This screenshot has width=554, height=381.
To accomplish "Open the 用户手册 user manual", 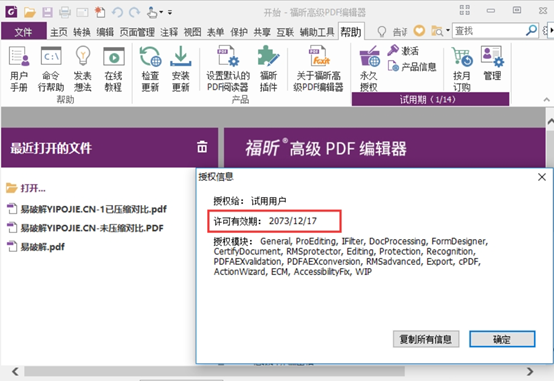I will point(19,69).
